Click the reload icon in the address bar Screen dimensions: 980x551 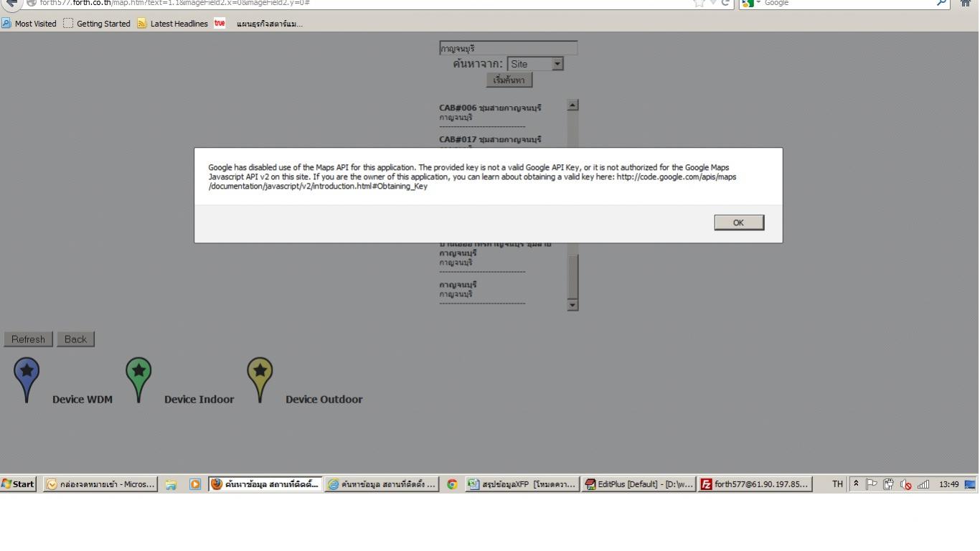(726, 3)
